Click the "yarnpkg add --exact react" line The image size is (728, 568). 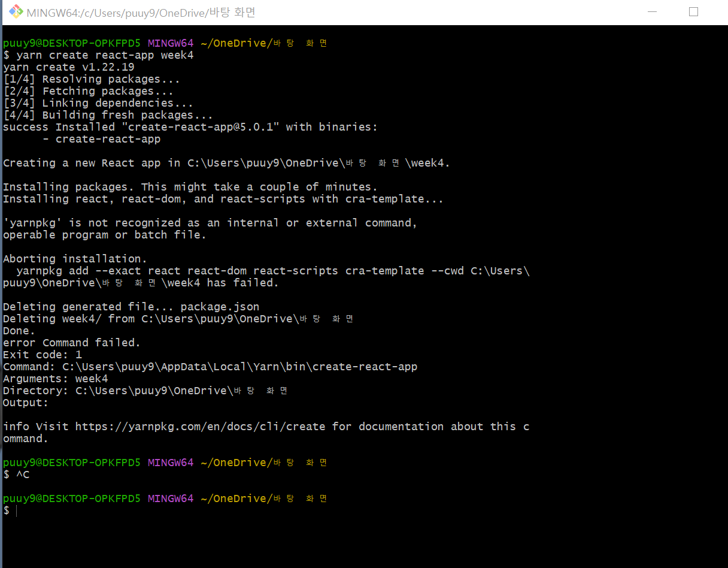point(273,271)
